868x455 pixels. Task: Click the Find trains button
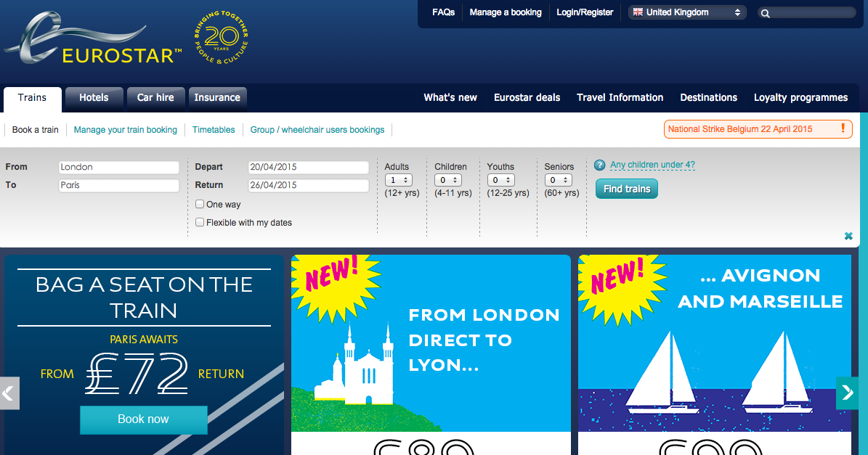point(627,189)
